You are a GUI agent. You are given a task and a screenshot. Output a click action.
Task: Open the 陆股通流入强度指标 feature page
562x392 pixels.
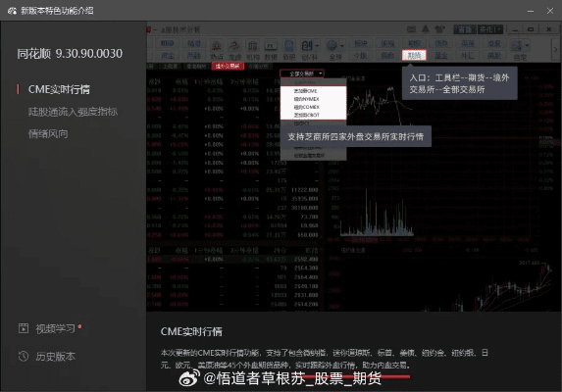(x=73, y=112)
